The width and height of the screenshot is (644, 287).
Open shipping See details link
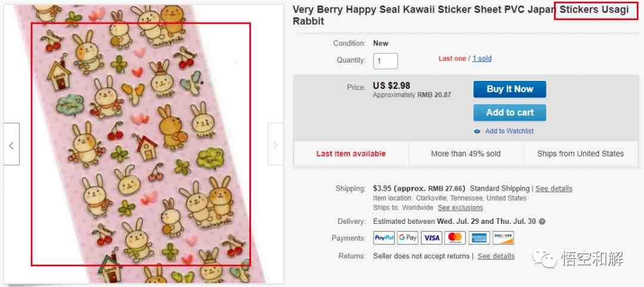(553, 189)
